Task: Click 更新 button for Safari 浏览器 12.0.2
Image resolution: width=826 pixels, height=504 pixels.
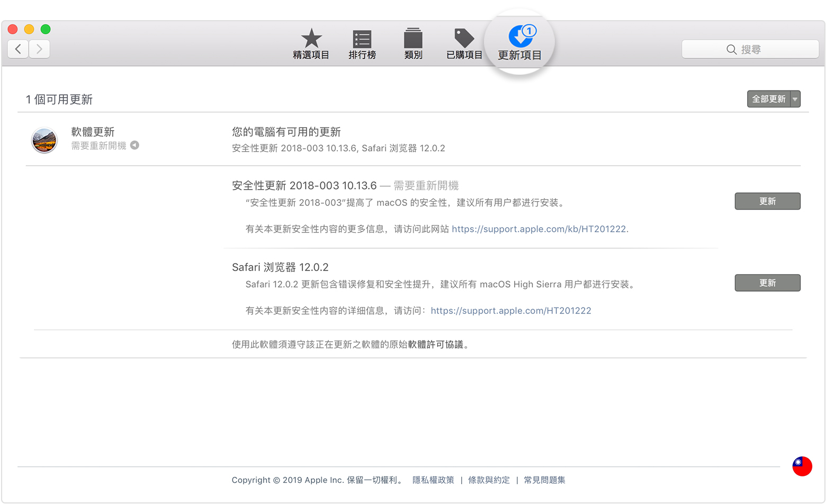Action: (767, 283)
